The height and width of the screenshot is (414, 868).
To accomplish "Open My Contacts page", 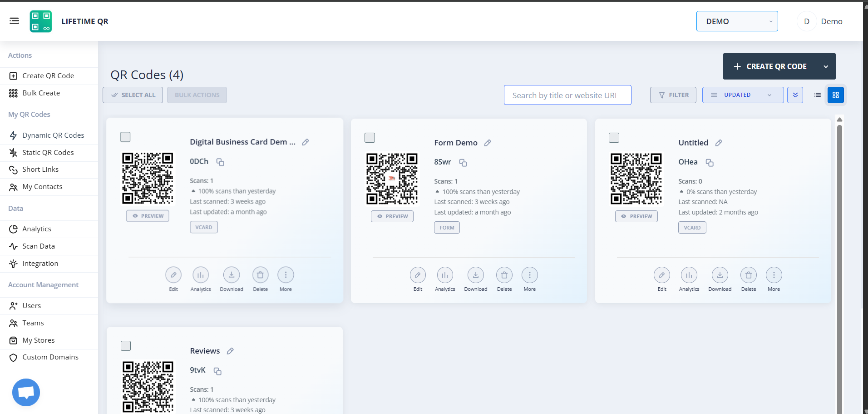I will (49, 187).
